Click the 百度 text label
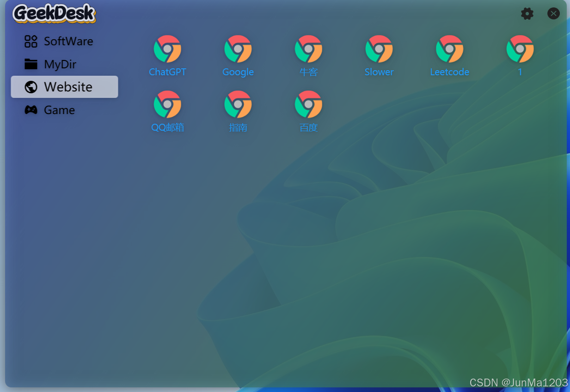The width and height of the screenshot is (570, 392). click(309, 127)
